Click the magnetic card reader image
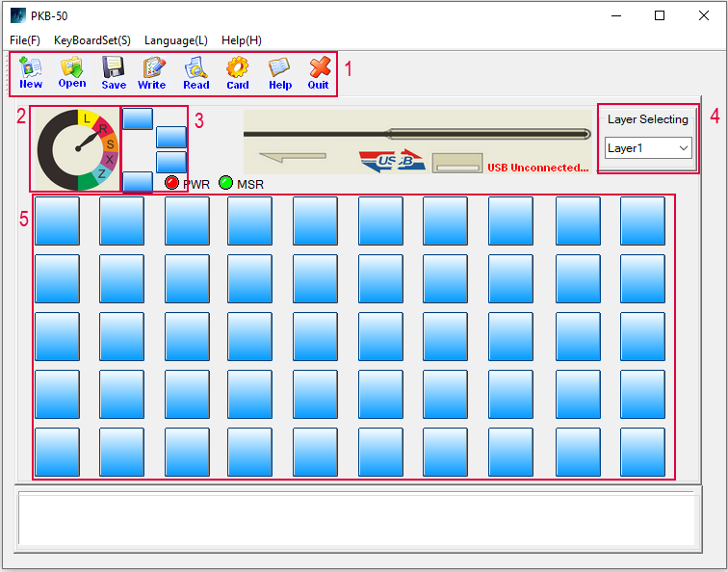Image resolution: width=728 pixels, height=572 pixels. tap(417, 141)
